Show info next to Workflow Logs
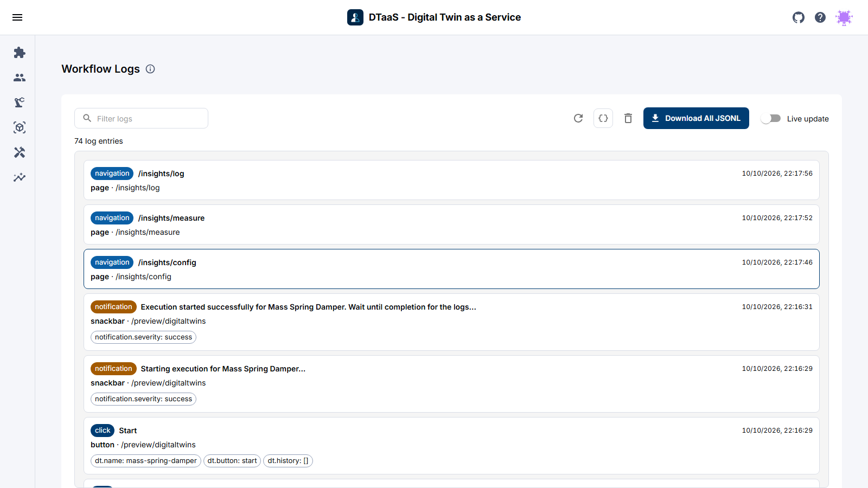Image resolution: width=868 pixels, height=488 pixels. click(x=150, y=69)
